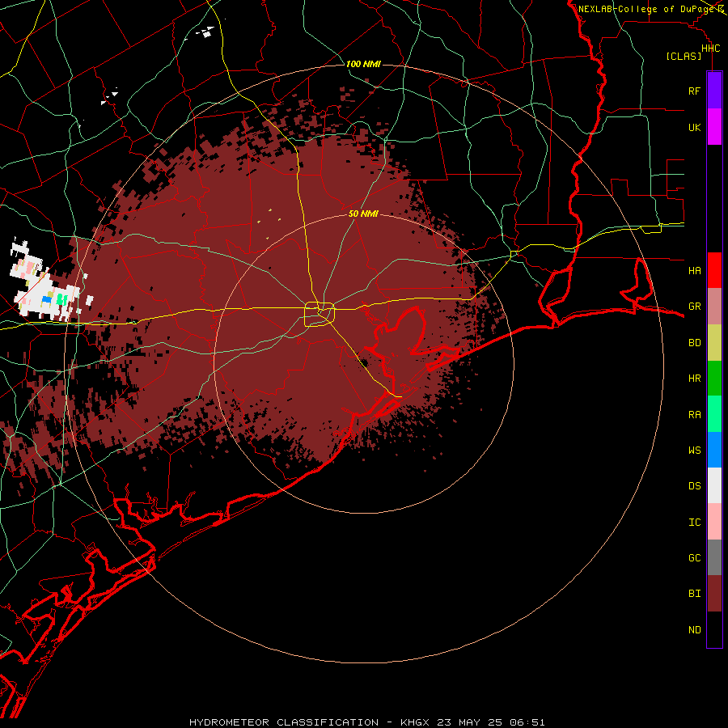
Task: Click the HYDROMETEOR CLASSIFICATION title text
Action: 284,722
